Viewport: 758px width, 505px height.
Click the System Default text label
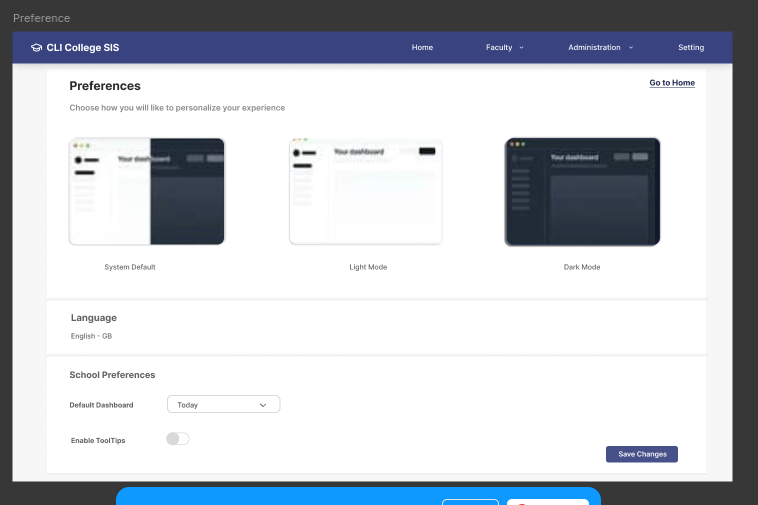(130, 267)
